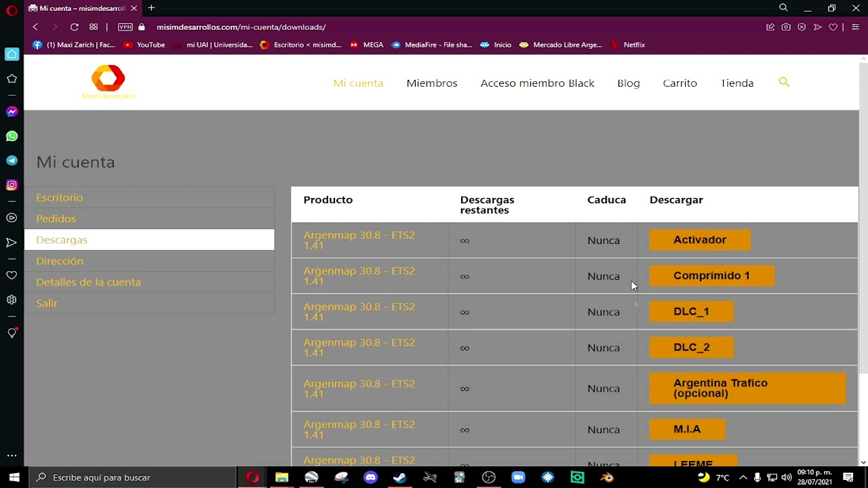Open Acceso miembro Black nav item

(537, 83)
